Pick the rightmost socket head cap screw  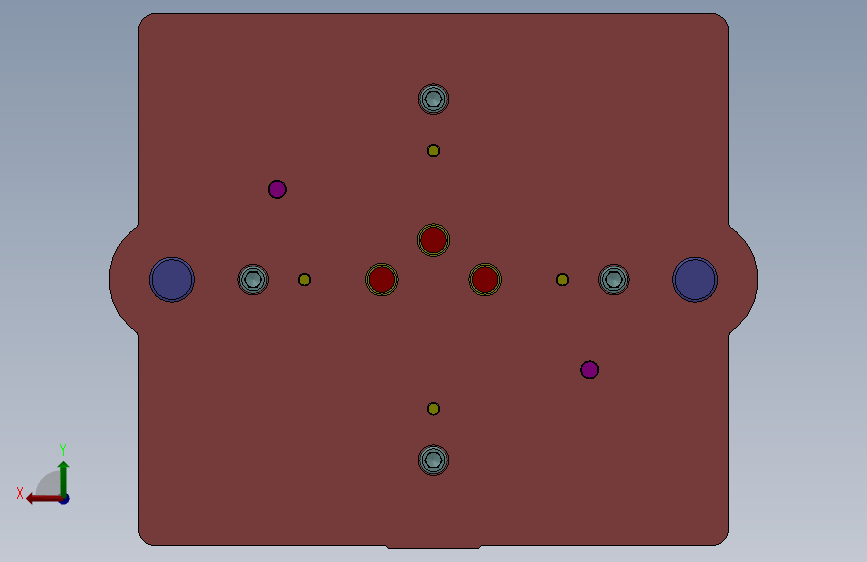click(x=613, y=279)
